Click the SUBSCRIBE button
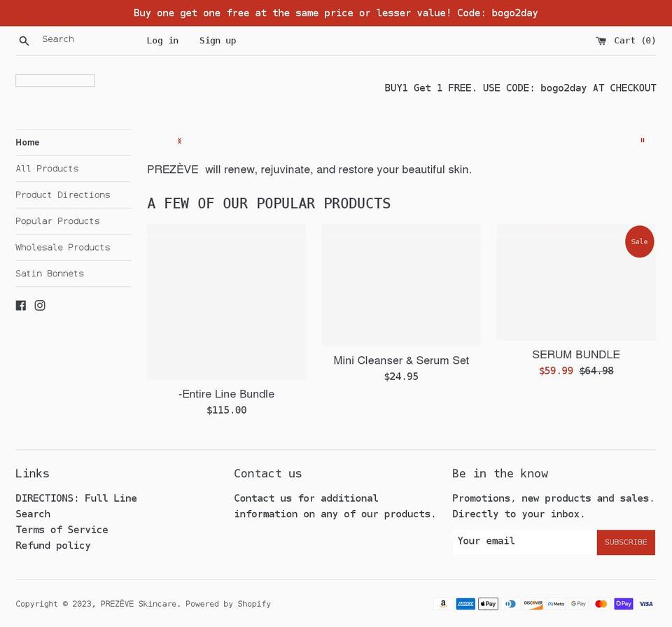672x627 pixels. pos(625,542)
